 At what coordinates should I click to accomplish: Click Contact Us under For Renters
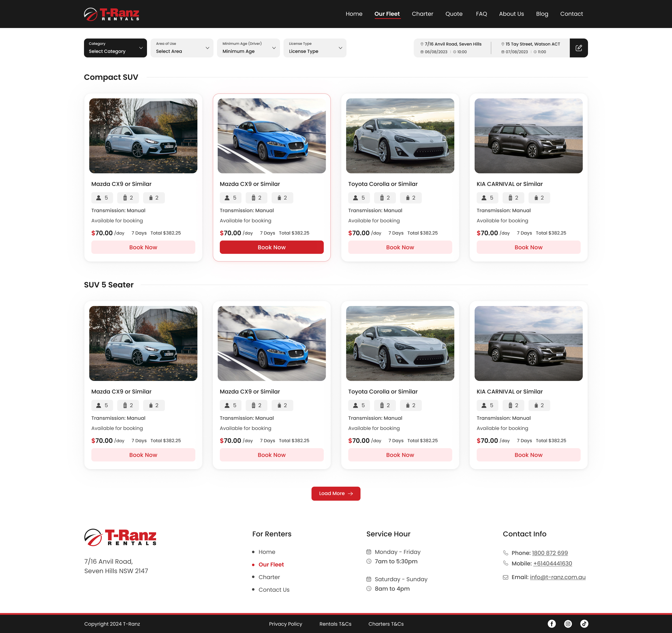tap(274, 590)
